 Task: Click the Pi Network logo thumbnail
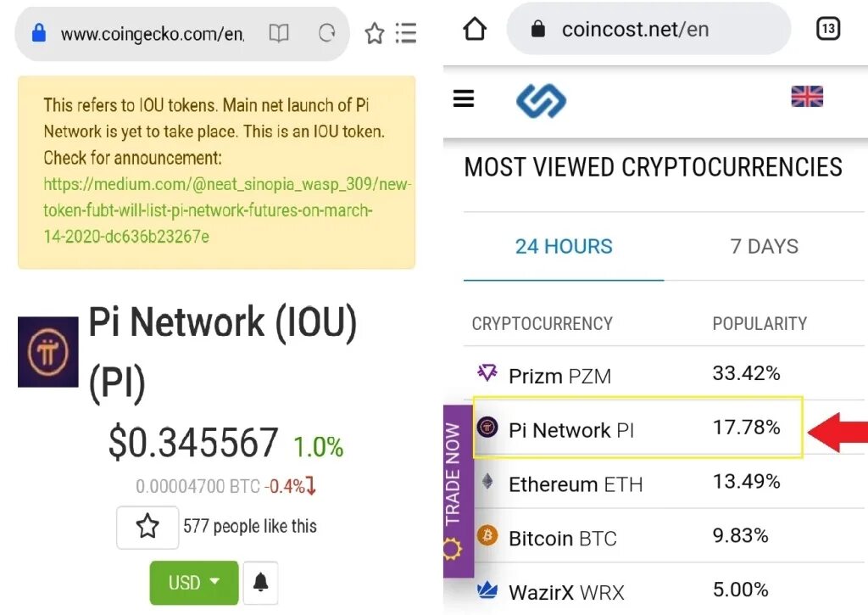pyautogui.click(x=48, y=352)
